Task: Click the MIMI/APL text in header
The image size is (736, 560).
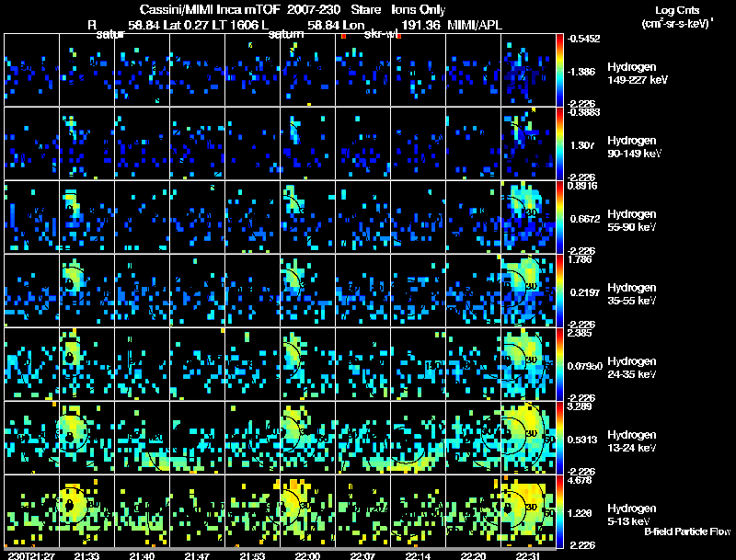Action: point(475,26)
